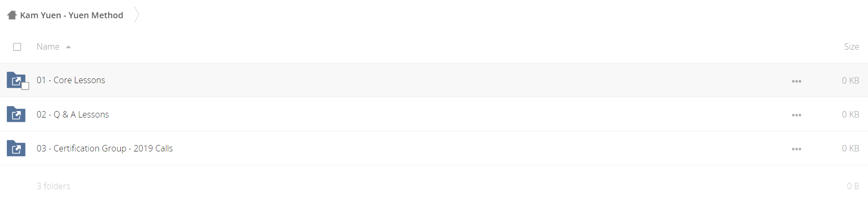Click the 0 KB size of Core Lessons
The width and height of the screenshot is (868, 204).
point(850,81)
